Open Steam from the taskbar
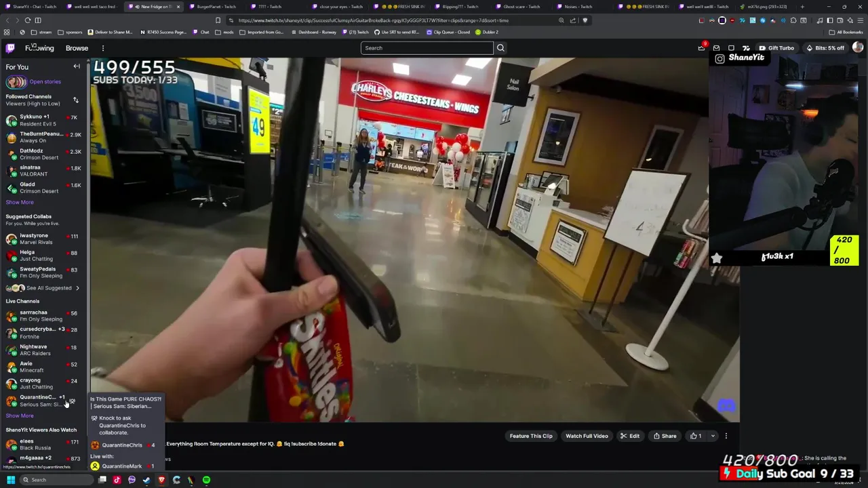 pyautogui.click(x=146, y=480)
